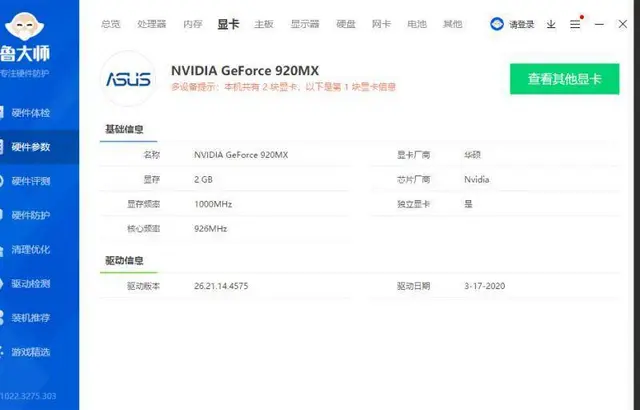The image size is (640, 410).
Task: Click the driver version 26.21.14.4575
Action: click(221, 286)
